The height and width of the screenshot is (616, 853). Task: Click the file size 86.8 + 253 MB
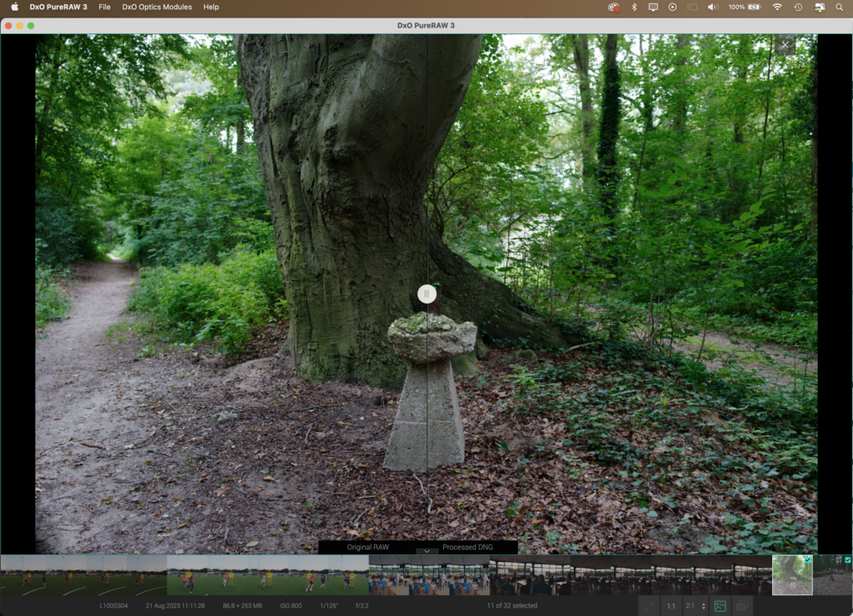[242, 606]
